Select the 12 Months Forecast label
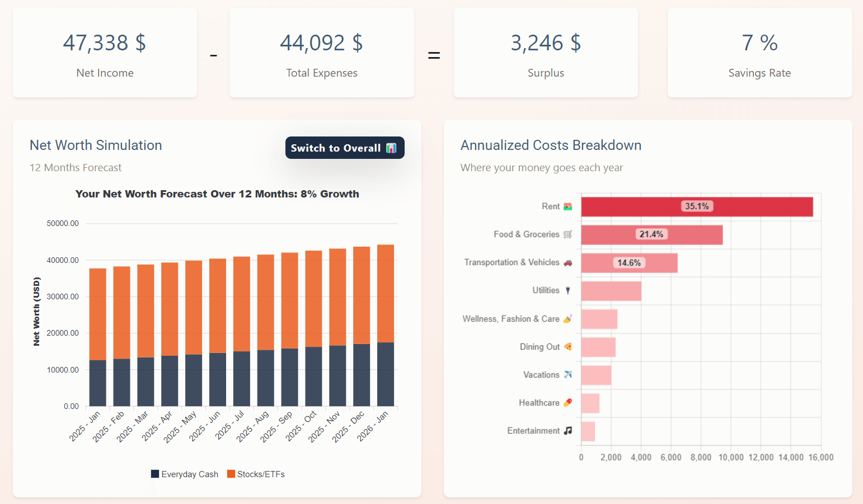This screenshot has height=504, width=863. pyautogui.click(x=75, y=167)
